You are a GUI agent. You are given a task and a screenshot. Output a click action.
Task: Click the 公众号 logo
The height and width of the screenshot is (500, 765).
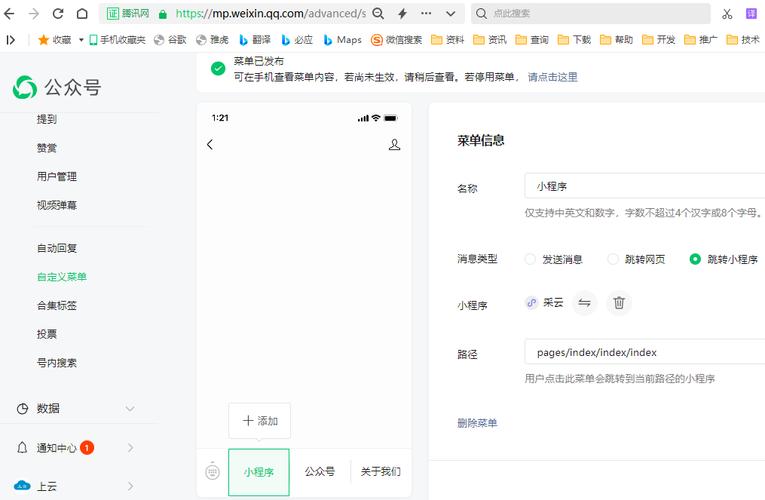57,87
